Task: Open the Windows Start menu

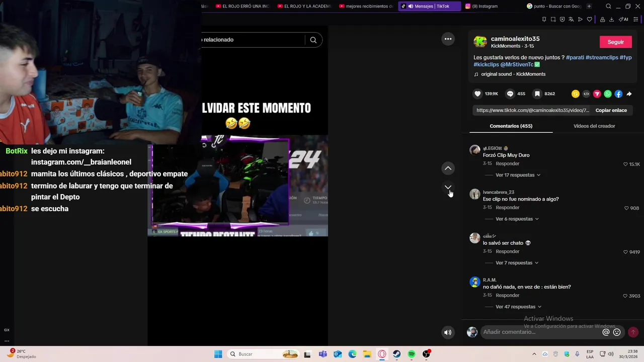Action: 218,354
